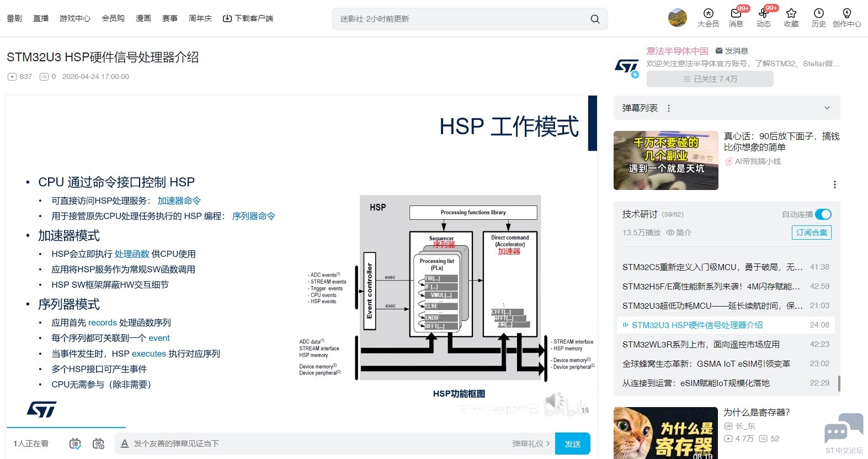The height and width of the screenshot is (459, 868).
Task: Click the 发消息 envelope icon
Action: pyautogui.click(x=719, y=51)
